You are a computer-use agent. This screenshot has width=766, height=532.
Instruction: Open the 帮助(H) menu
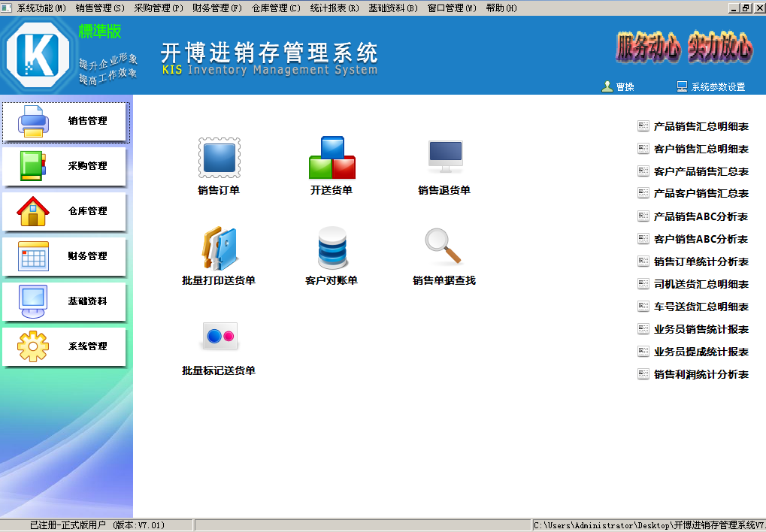click(501, 8)
